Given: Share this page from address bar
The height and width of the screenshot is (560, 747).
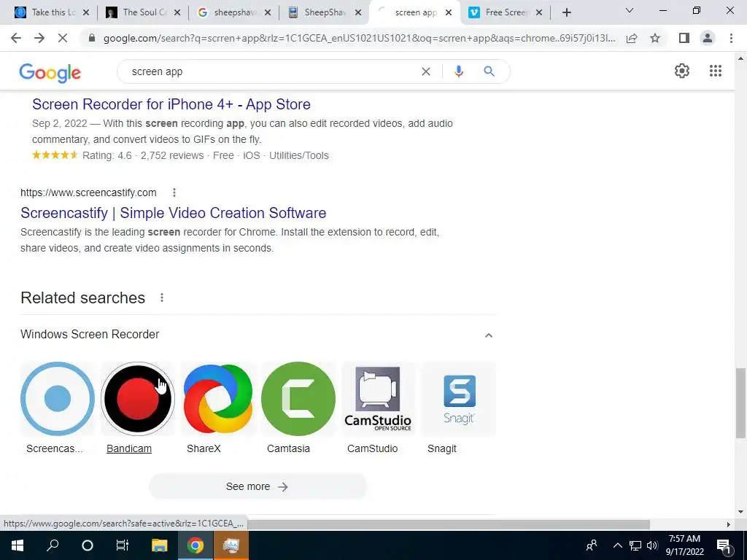Looking at the screenshot, I should pos(632,38).
